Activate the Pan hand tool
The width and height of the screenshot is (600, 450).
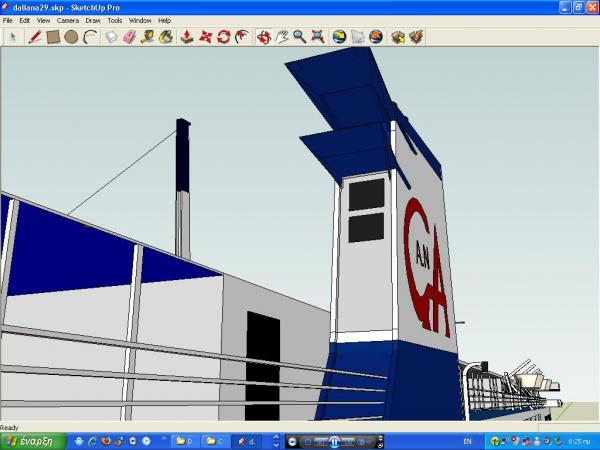pos(282,37)
